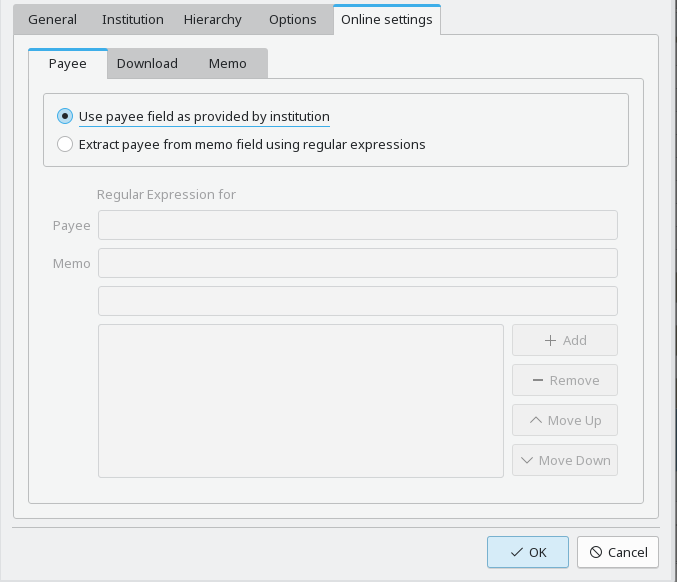Select the Payee sub-tab

pos(67,63)
